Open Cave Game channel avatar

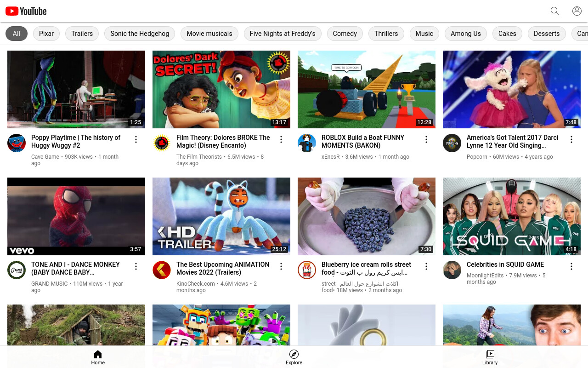[x=17, y=143]
